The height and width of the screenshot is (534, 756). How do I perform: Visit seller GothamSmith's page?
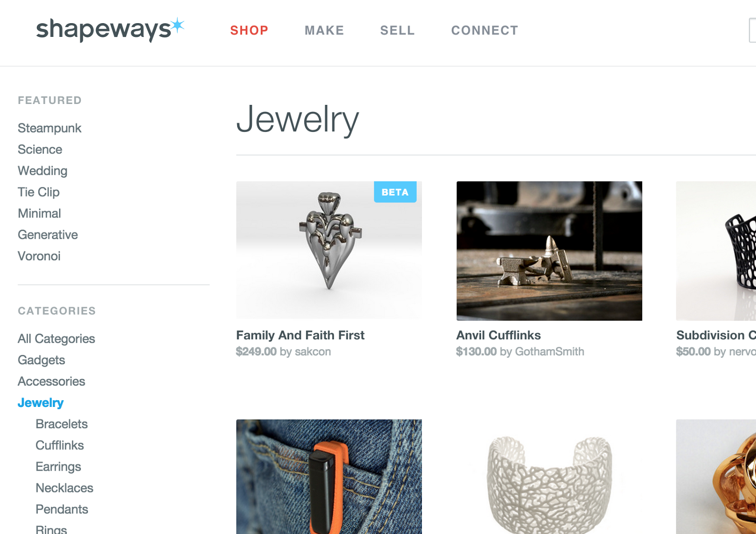tap(550, 352)
